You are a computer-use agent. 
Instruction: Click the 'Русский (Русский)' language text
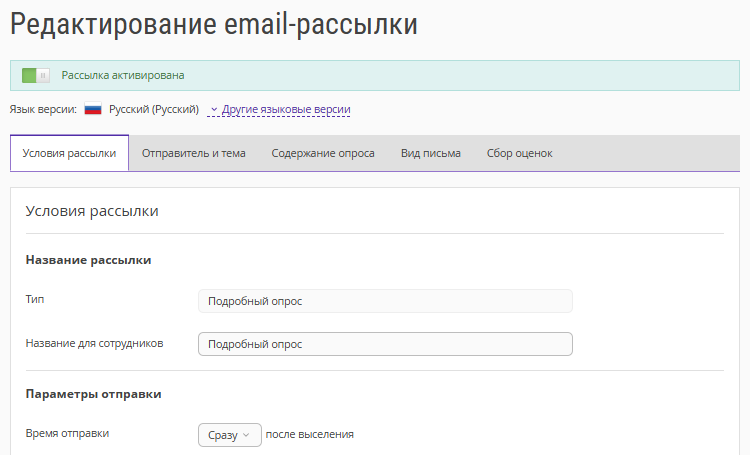(154, 109)
